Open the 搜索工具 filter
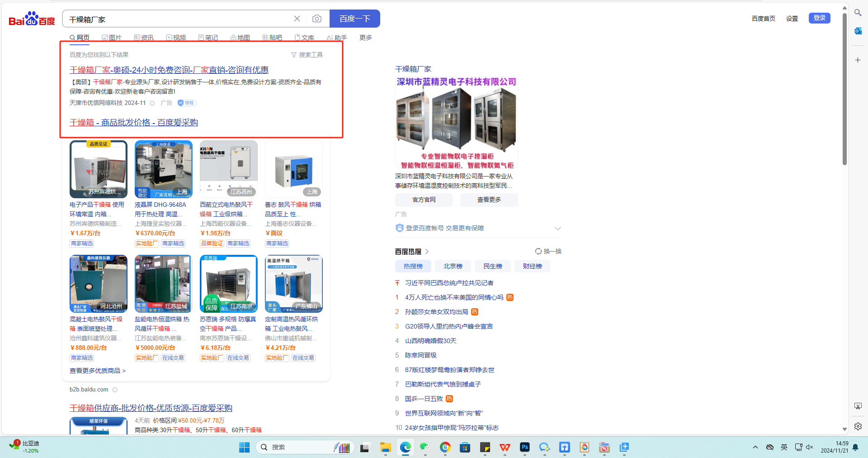 (x=307, y=55)
